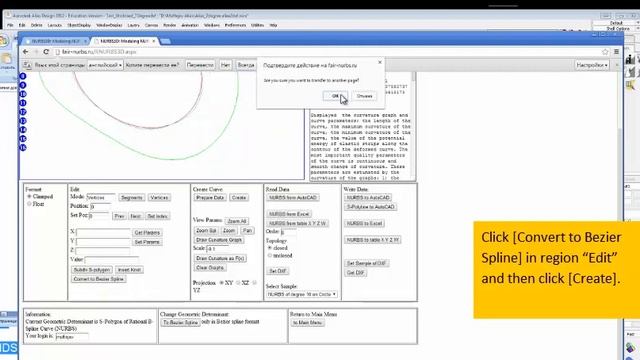Open a new browser tab
This screenshot has width=640, height=360.
point(165,41)
